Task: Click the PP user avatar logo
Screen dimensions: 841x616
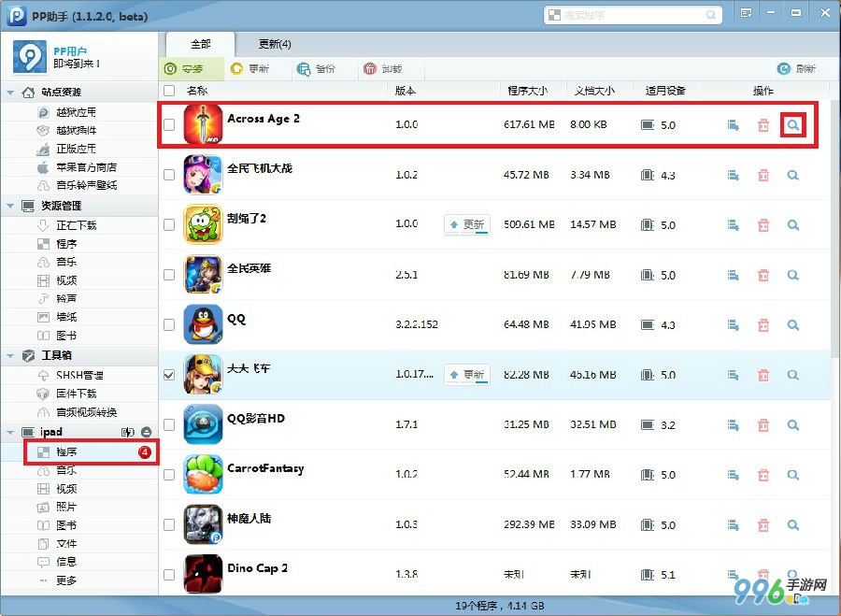Action: (30, 56)
